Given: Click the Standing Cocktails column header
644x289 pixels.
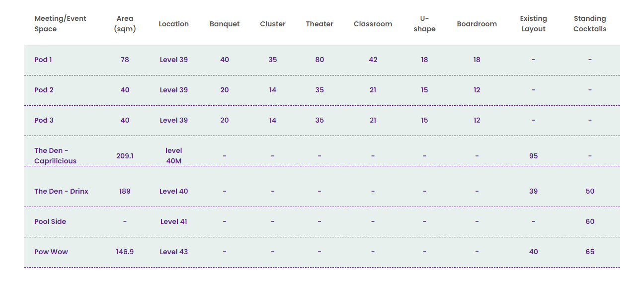Looking at the screenshot, I should point(590,24).
